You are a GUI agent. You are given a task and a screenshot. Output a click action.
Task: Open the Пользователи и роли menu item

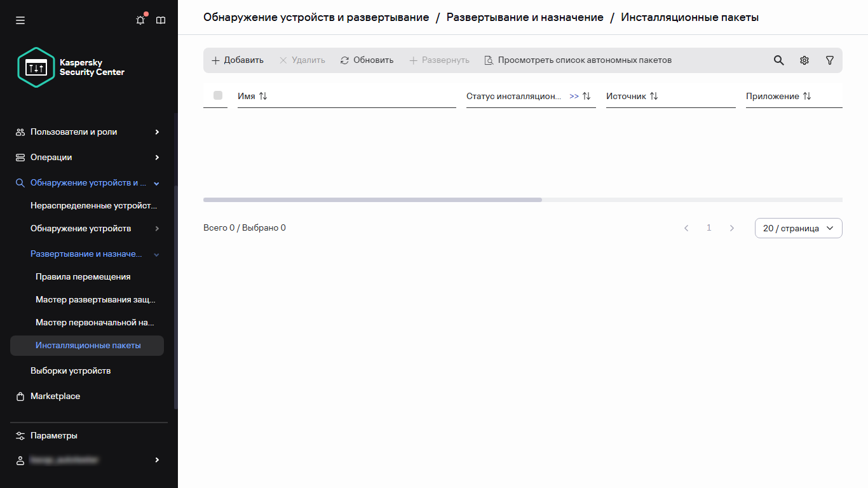click(x=72, y=132)
